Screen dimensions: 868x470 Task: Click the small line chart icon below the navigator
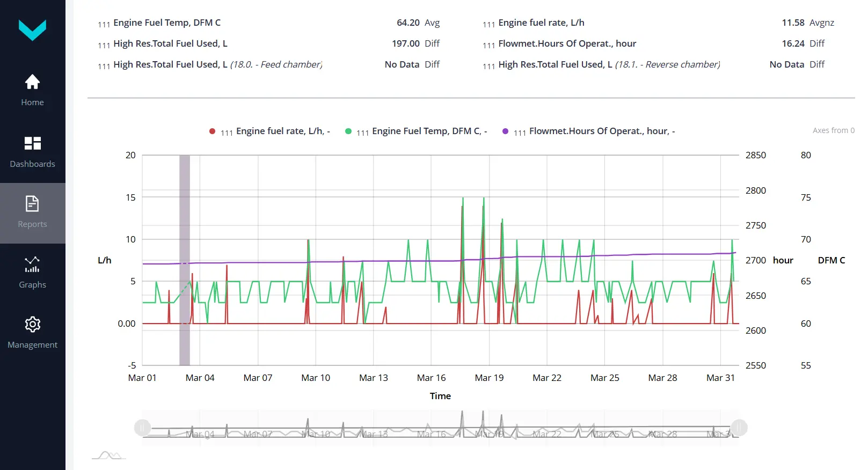pyautogui.click(x=109, y=456)
